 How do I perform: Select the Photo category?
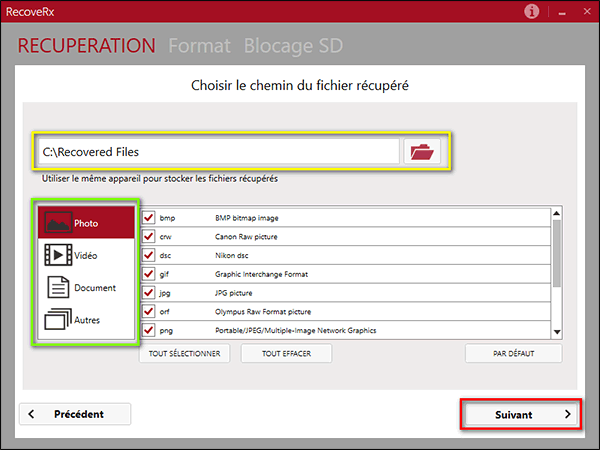click(x=86, y=223)
